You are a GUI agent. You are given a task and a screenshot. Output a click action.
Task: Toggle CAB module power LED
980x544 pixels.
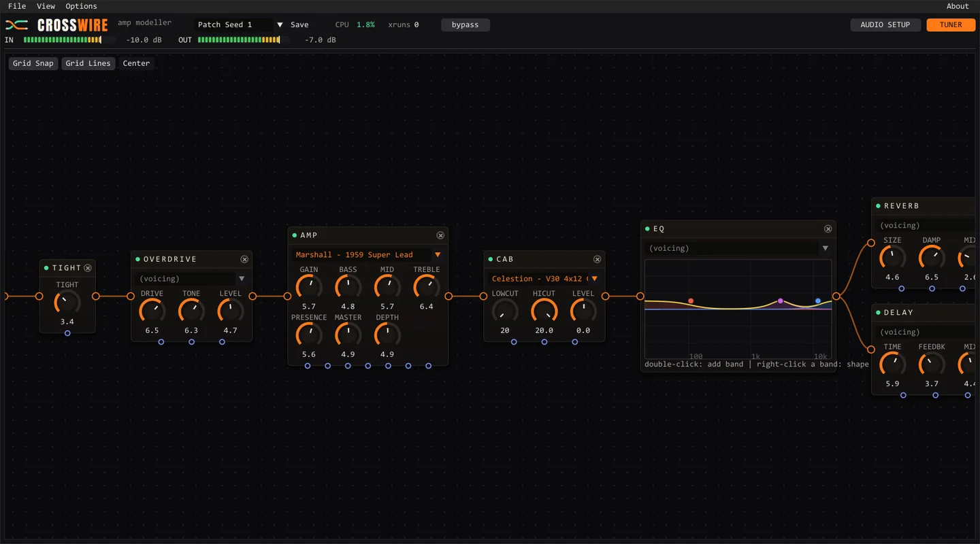491,259
